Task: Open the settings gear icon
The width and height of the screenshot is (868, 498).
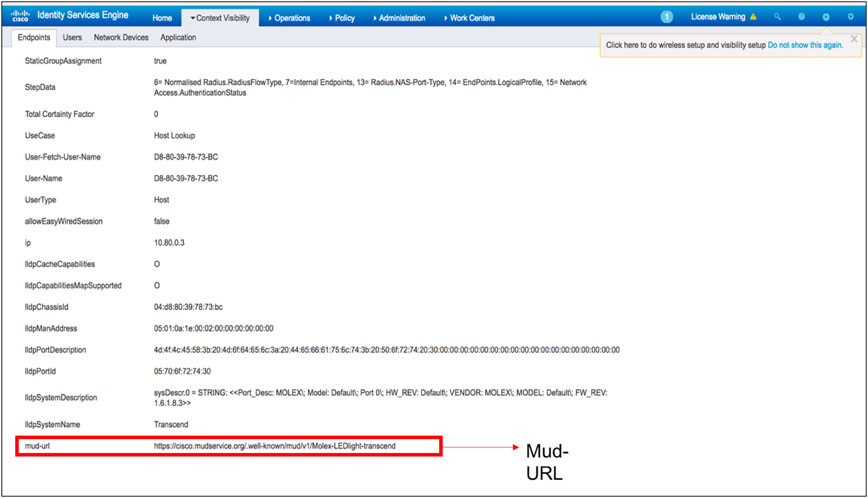Action: [x=851, y=17]
